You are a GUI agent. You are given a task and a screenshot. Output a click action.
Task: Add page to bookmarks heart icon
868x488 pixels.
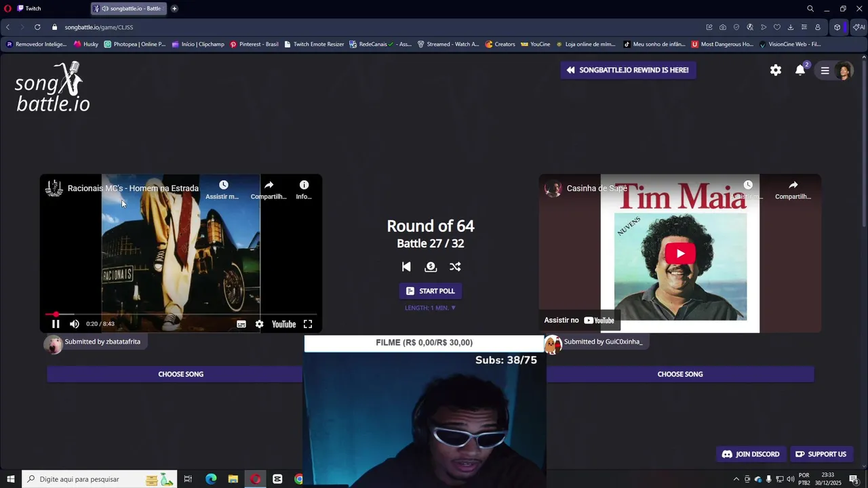[x=777, y=27]
